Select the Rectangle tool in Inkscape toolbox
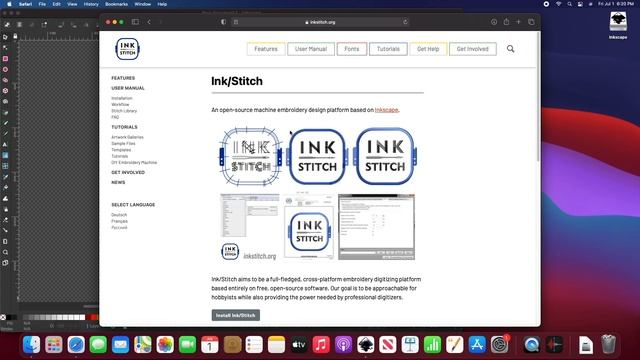 point(5,59)
